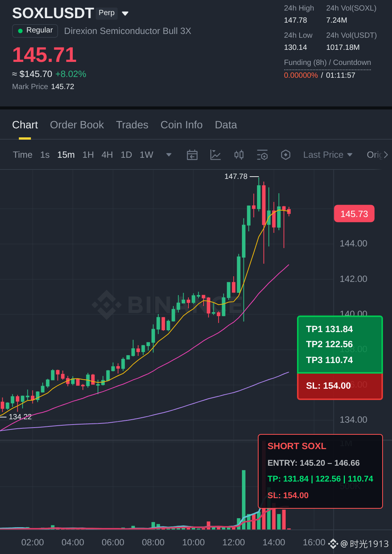Open chart display settings icon

tap(262, 155)
